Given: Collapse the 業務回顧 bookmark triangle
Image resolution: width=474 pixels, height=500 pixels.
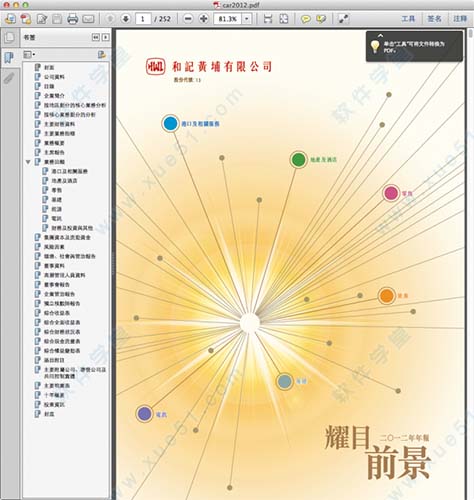Looking at the screenshot, I should 28,162.
